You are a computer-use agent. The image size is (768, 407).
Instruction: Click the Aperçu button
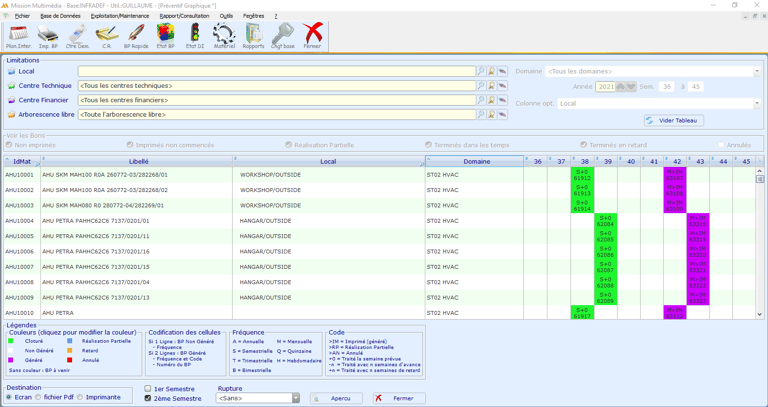pyautogui.click(x=335, y=398)
